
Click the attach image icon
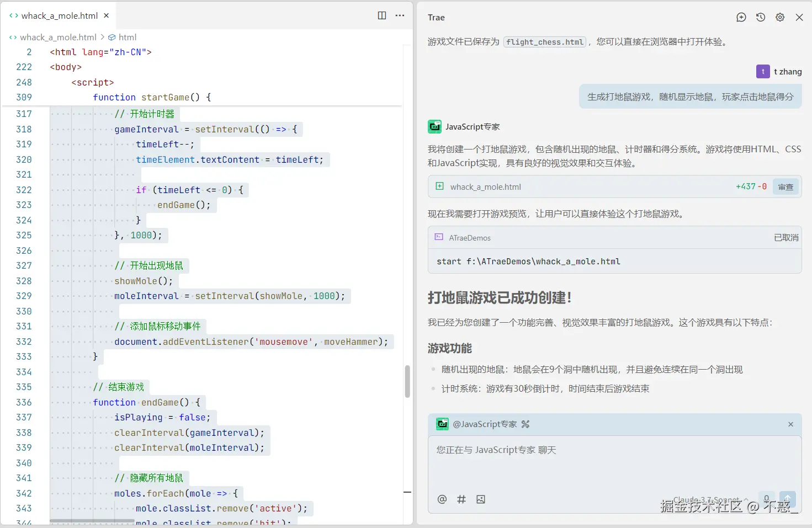click(481, 499)
